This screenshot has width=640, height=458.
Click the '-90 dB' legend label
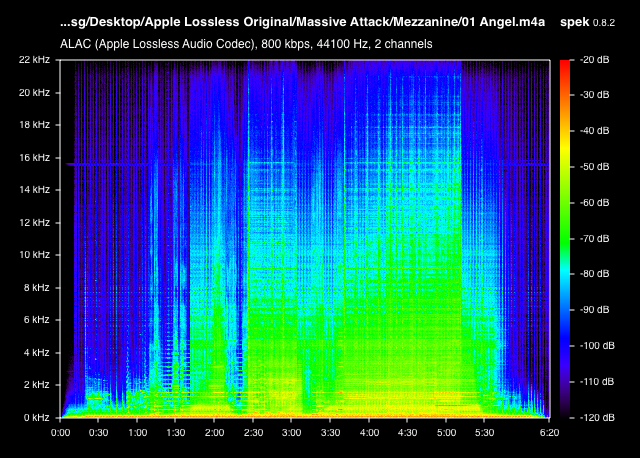[x=595, y=310]
